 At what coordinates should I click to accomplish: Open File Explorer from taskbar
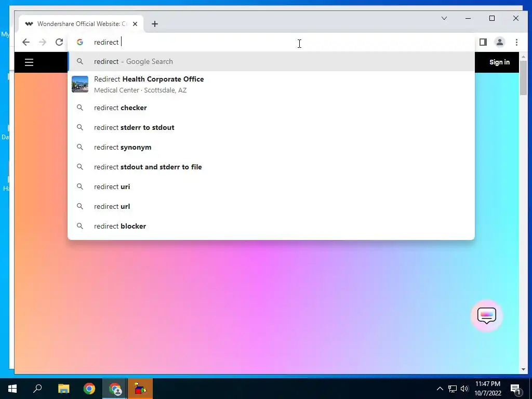63,389
